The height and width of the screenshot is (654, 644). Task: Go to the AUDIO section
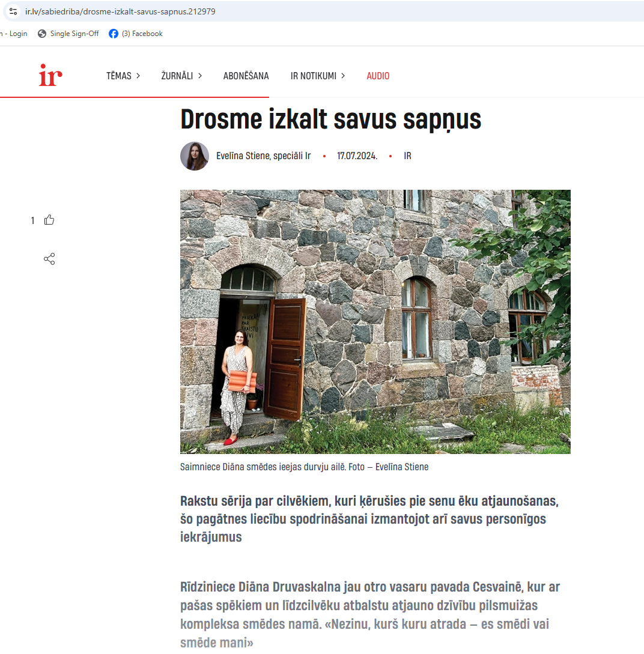click(378, 76)
